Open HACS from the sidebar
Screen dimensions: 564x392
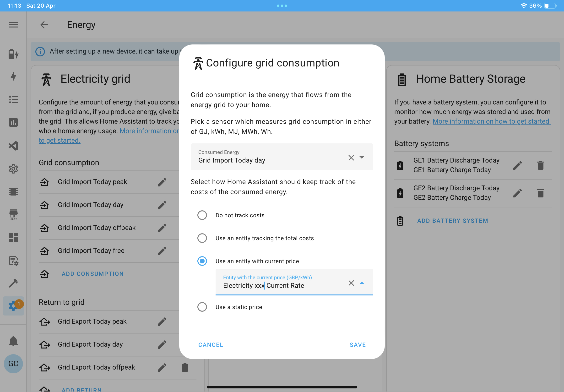click(13, 215)
